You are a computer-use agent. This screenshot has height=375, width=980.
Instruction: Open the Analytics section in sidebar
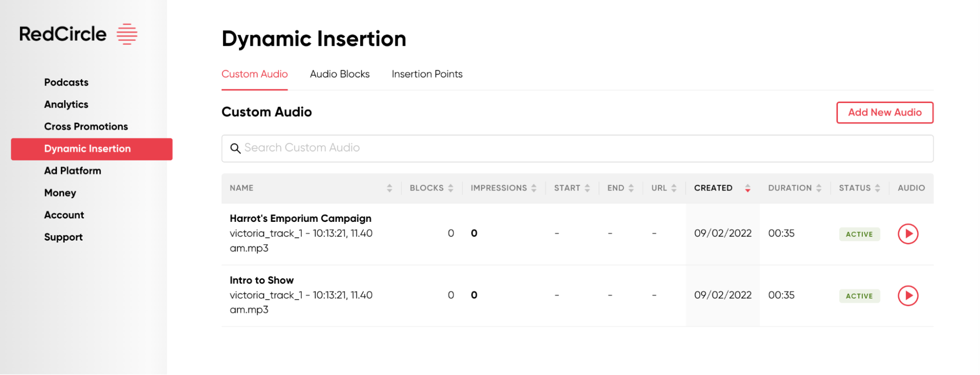pyautogui.click(x=66, y=104)
